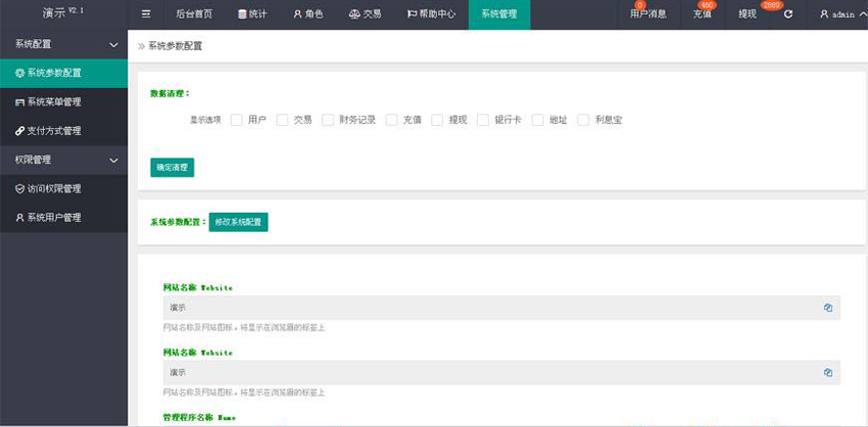Click the gear icon beside 系统参数配置
The image size is (868, 427).
pos(20,73)
